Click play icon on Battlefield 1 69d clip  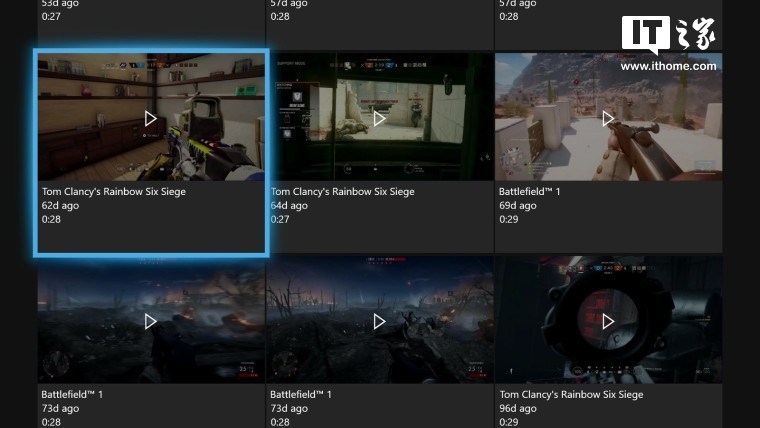(x=608, y=118)
